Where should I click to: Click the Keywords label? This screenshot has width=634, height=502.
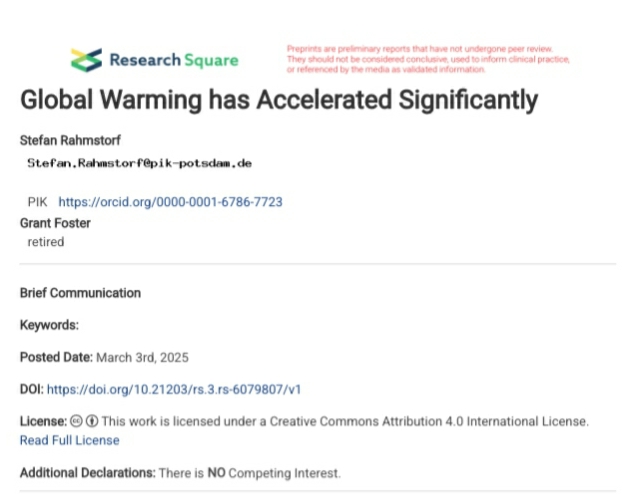tap(49, 325)
